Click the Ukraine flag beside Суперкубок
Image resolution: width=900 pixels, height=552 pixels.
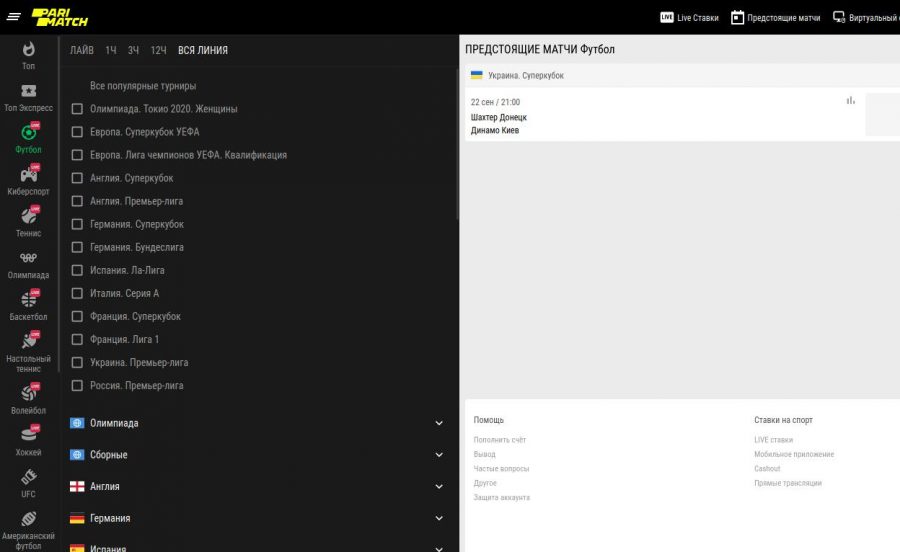coord(476,75)
